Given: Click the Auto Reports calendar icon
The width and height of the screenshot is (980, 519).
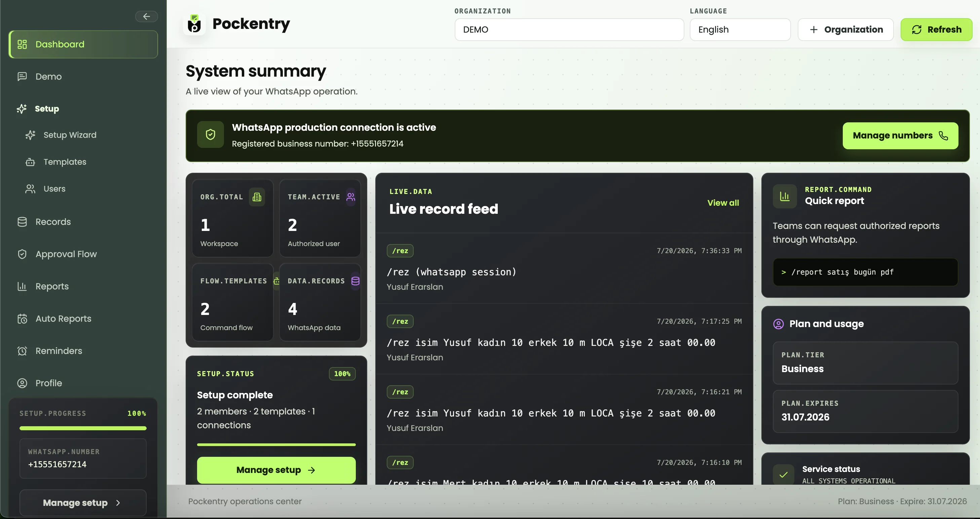Looking at the screenshot, I should click(22, 319).
